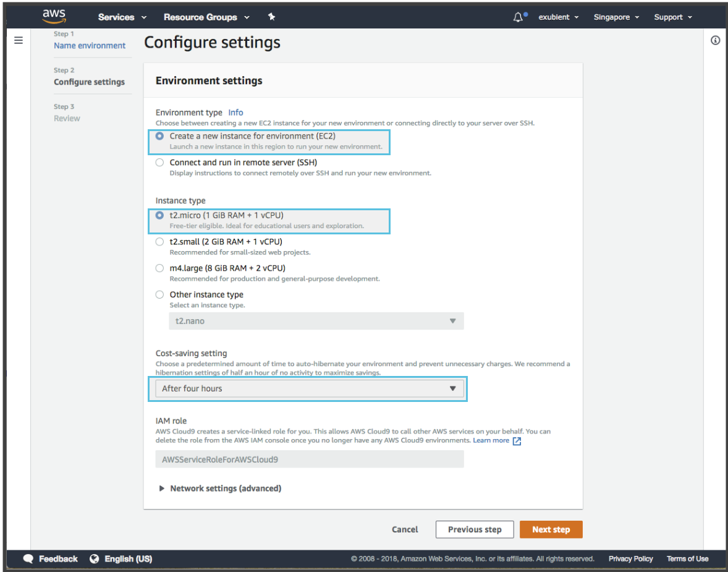The image size is (728, 572).
Task: Open the Learn more link under IAM role
Action: point(491,440)
